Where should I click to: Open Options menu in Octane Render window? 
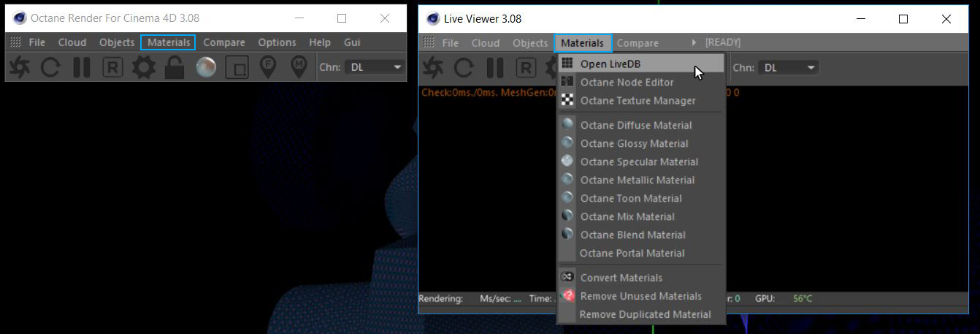277,42
